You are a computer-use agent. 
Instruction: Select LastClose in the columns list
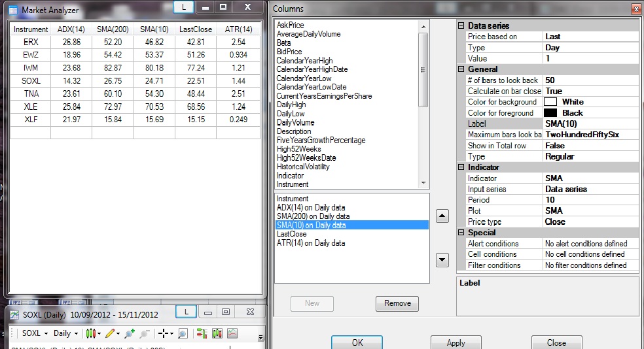(x=292, y=234)
